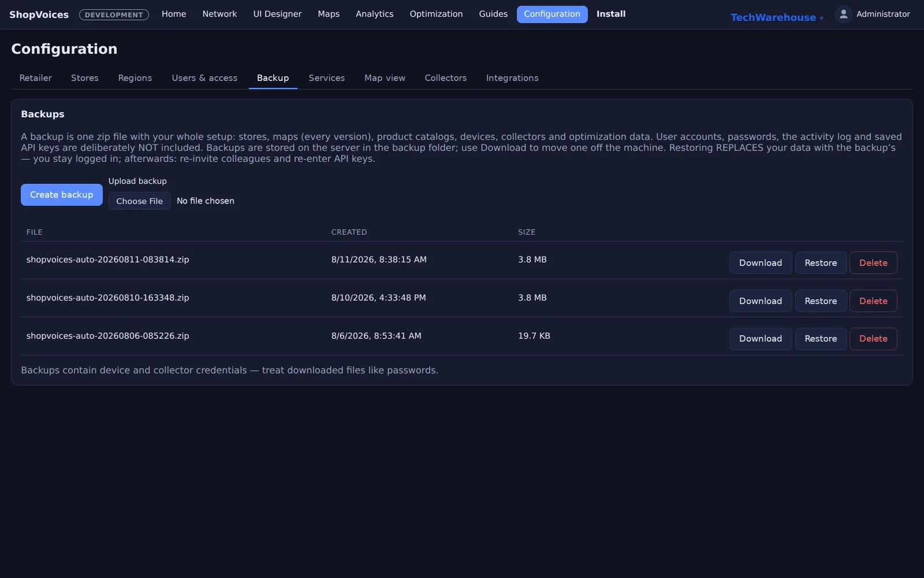Delete the 8/6/2026 backup
Viewport: 924px width, 578px height.
(873, 339)
